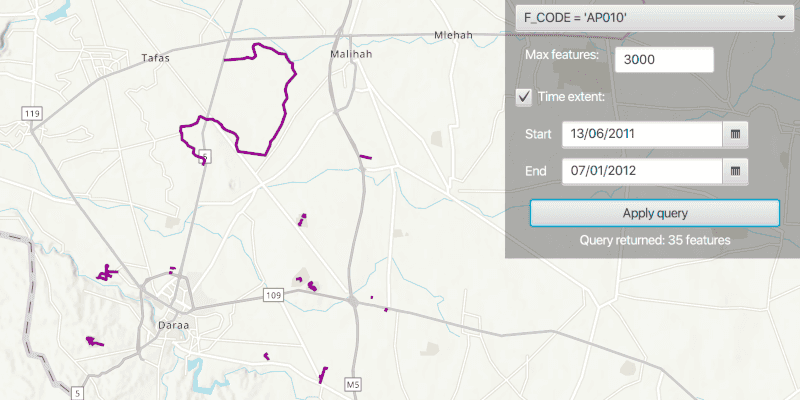
Task: Click the Malihah town label
Action: [350, 54]
